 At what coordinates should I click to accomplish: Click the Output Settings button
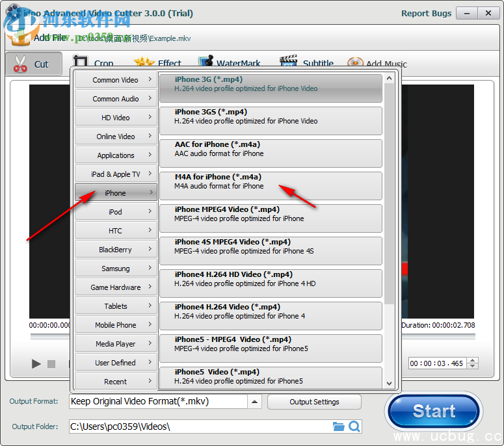[314, 402]
